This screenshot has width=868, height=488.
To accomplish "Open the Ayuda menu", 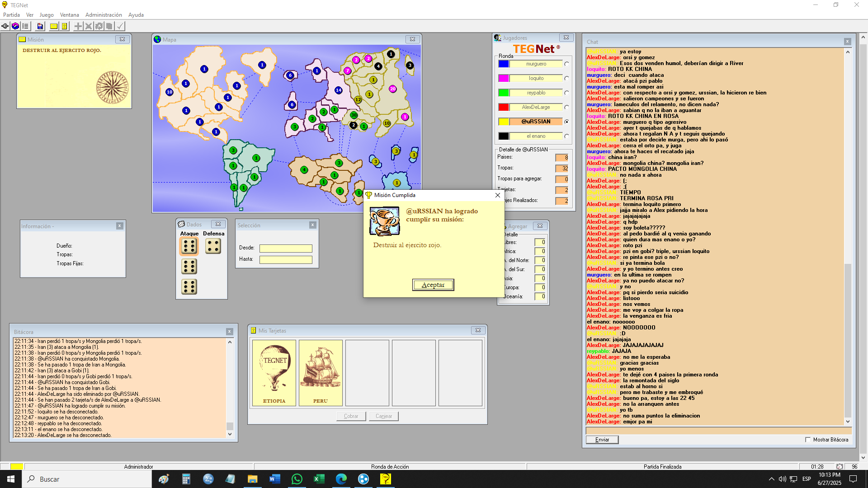I will pos(136,15).
